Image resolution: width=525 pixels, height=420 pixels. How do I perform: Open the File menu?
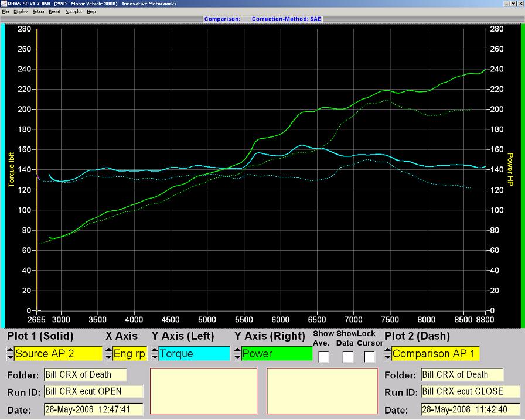(x=5, y=12)
